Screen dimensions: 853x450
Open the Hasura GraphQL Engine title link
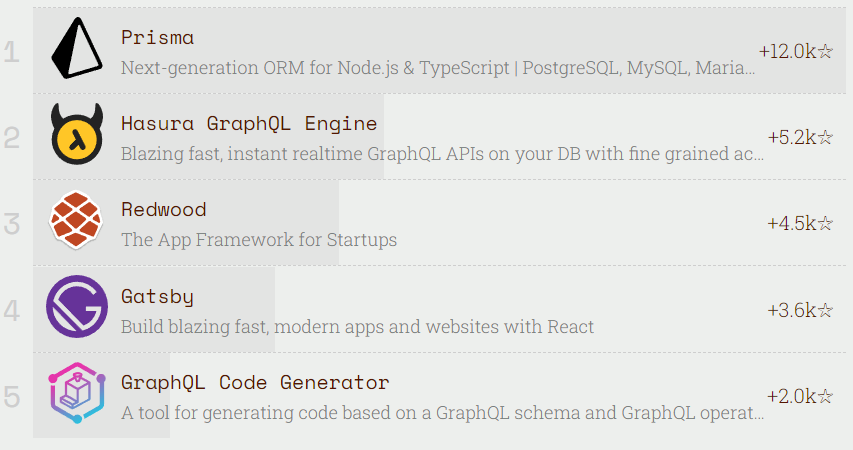point(249,124)
